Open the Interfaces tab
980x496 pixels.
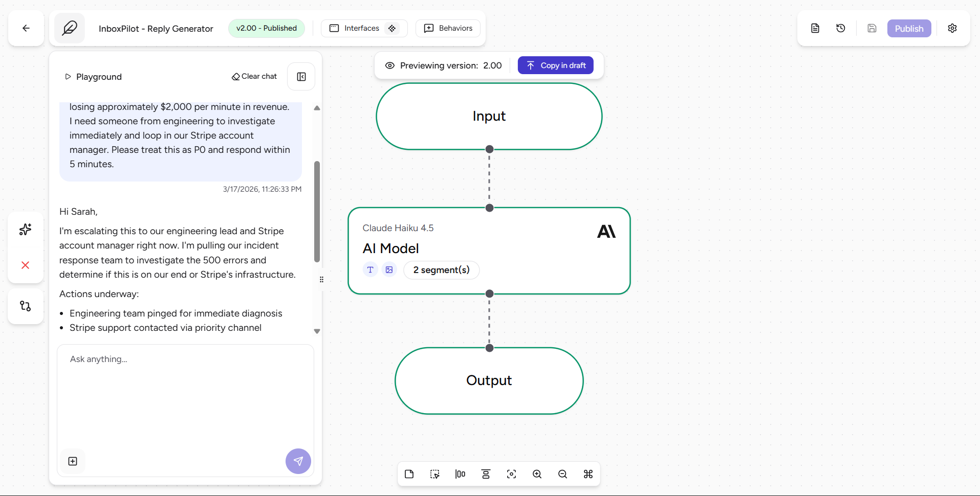364,28
